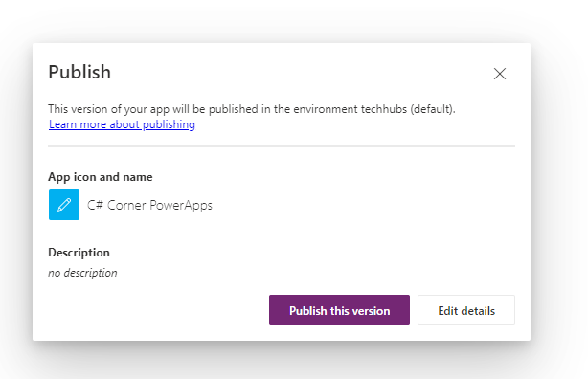Click the 'no description' text
Image resolution: width=588 pixels, height=379 pixels.
coord(82,273)
